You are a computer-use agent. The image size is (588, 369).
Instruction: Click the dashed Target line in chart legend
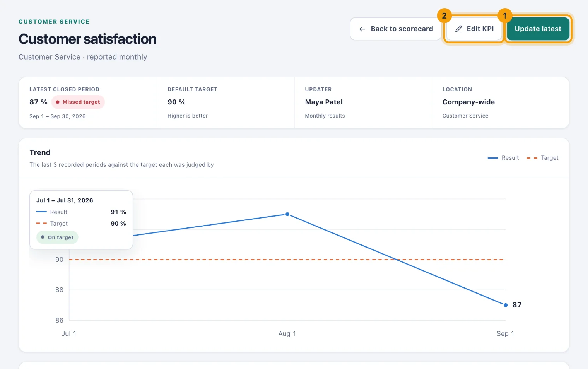pos(532,158)
